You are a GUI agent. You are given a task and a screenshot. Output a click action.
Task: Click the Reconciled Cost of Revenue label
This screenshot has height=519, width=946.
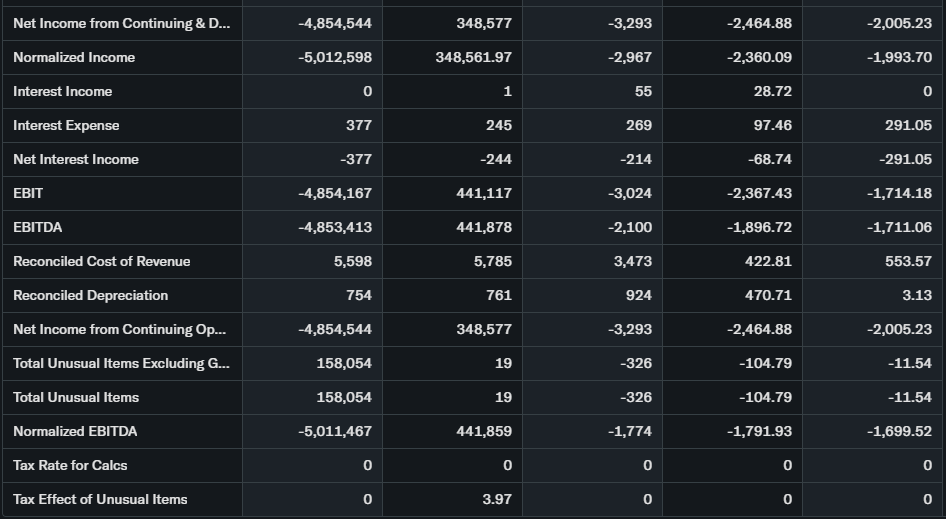click(x=101, y=261)
